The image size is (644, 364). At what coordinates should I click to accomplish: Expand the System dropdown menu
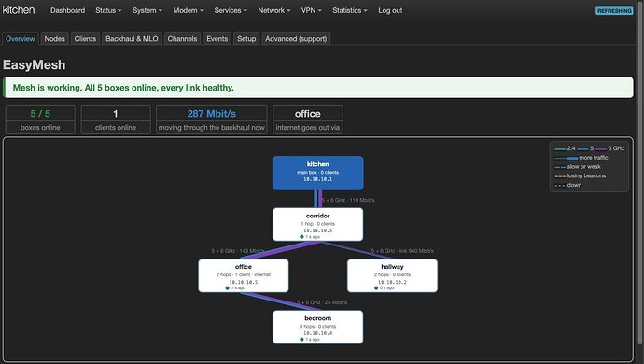pos(147,10)
